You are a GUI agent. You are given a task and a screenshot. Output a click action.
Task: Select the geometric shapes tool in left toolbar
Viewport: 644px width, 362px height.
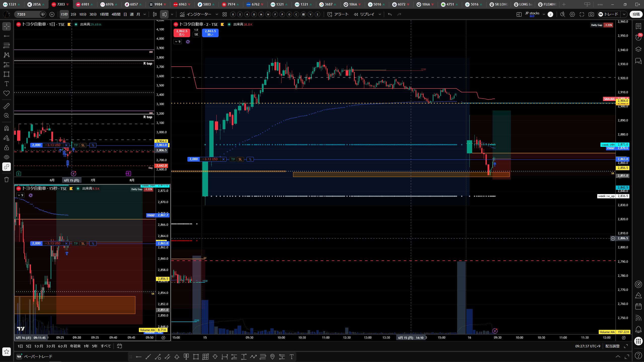7,74
